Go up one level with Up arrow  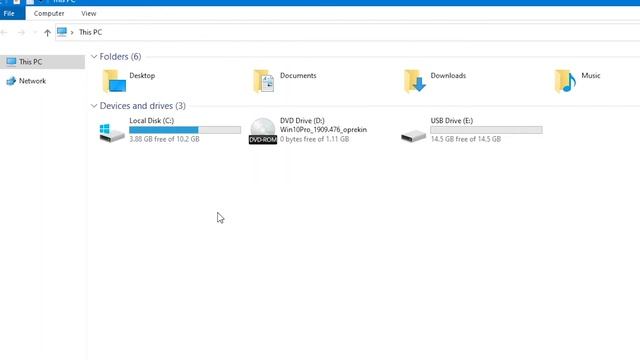(x=47, y=33)
